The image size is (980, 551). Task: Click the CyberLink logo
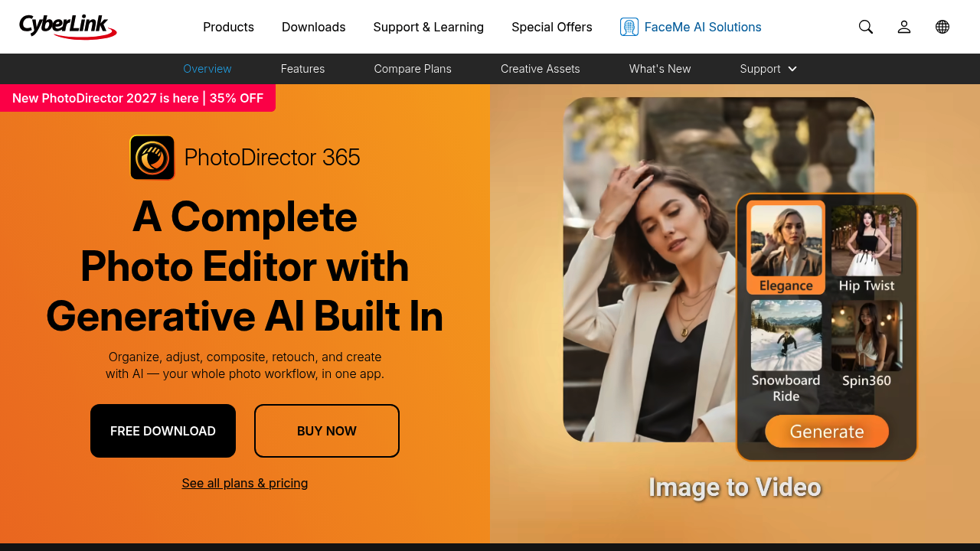(x=68, y=27)
